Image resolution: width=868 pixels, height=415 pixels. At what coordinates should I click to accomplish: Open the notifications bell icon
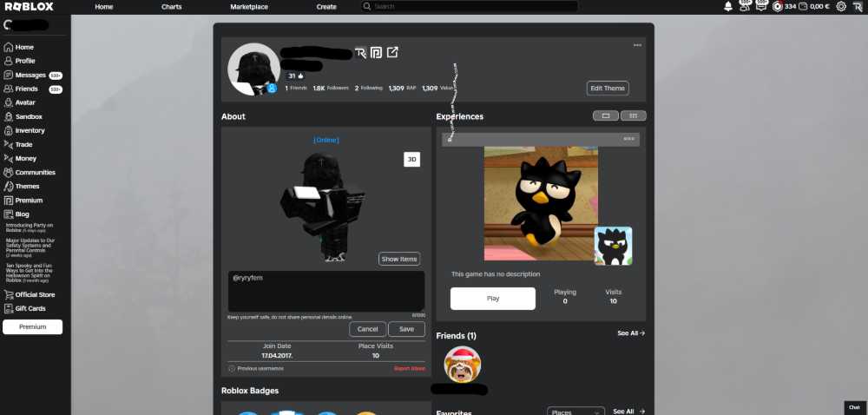[727, 6]
